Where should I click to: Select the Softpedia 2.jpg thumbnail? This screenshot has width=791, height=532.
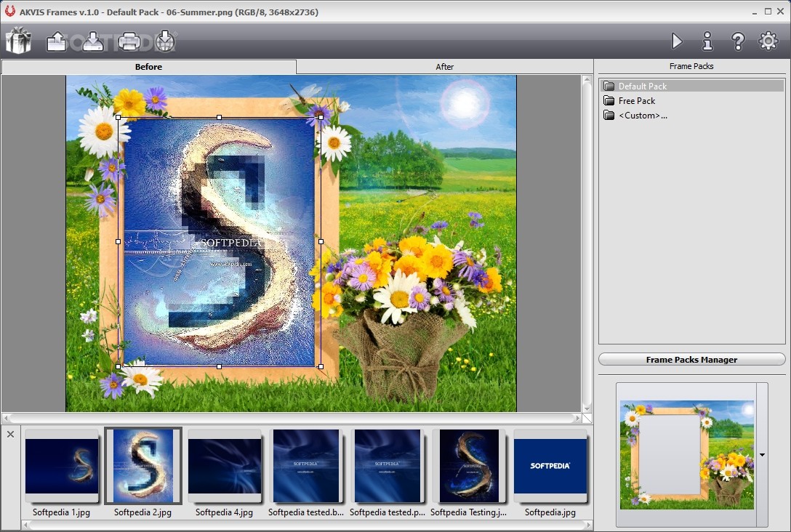coord(143,466)
